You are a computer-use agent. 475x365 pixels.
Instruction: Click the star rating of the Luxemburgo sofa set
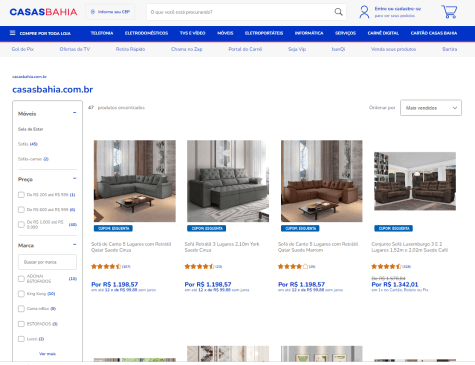(x=386, y=266)
